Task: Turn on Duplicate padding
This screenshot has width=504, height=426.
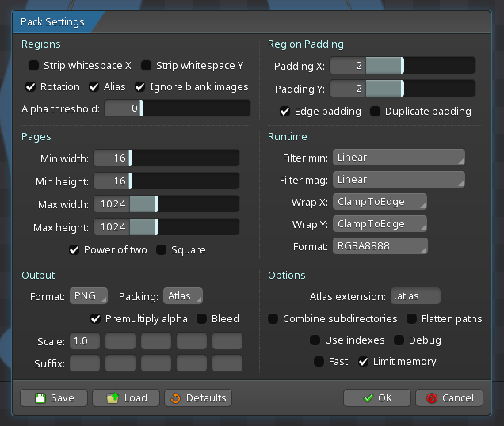Action: click(376, 112)
